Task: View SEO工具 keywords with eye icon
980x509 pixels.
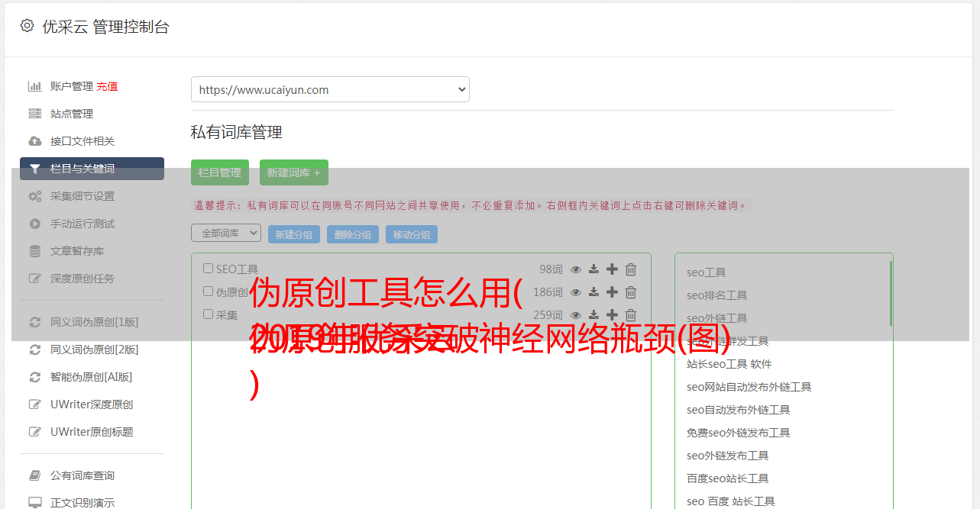Action: click(x=576, y=269)
